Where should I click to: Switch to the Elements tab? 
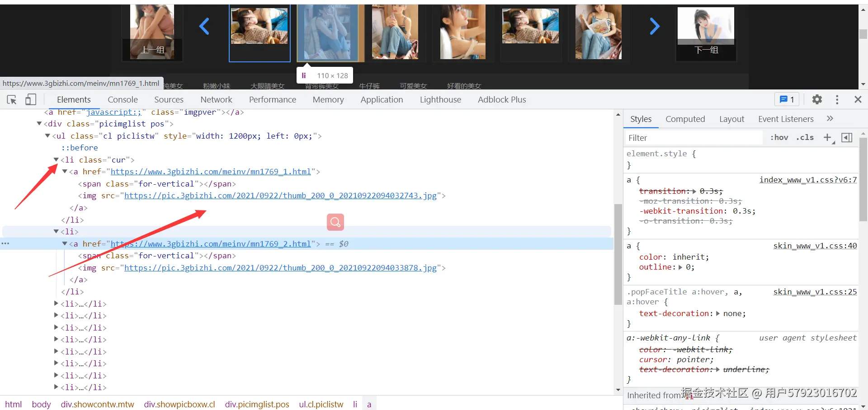[74, 99]
